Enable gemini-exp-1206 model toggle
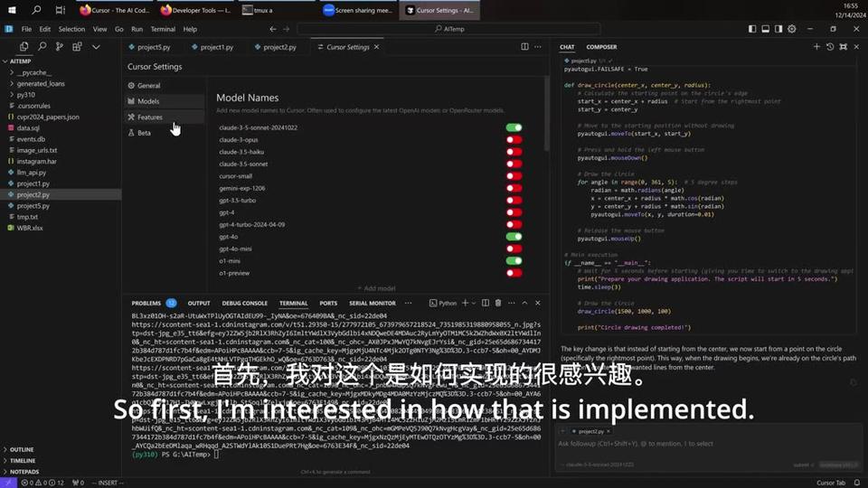868x488 pixels. (x=514, y=188)
